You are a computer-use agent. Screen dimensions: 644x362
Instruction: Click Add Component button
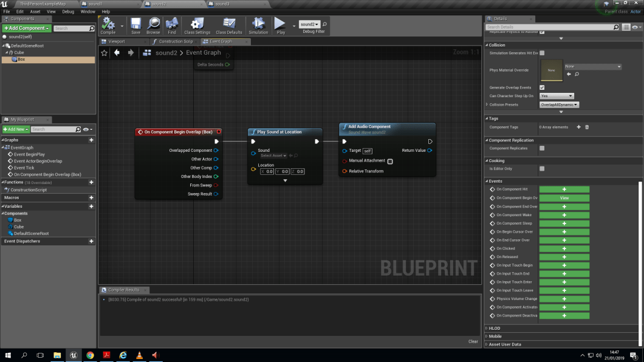point(27,28)
